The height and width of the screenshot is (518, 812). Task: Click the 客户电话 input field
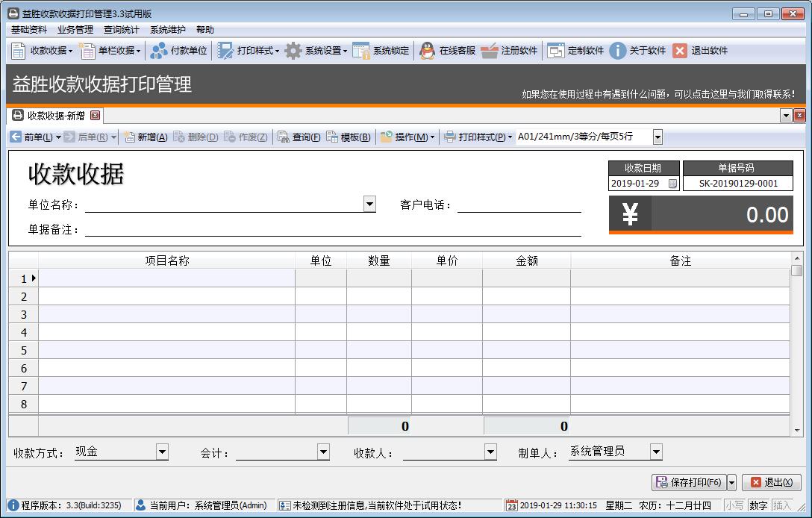519,205
